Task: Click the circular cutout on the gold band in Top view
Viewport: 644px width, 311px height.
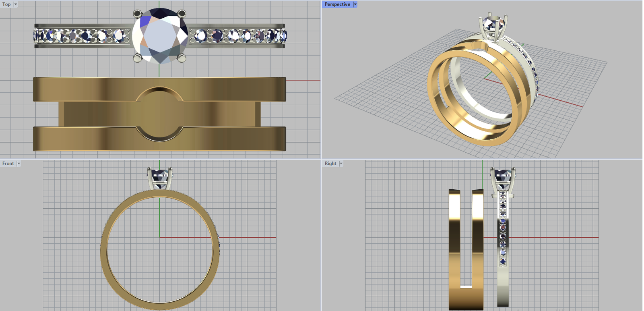Action: coord(160,114)
